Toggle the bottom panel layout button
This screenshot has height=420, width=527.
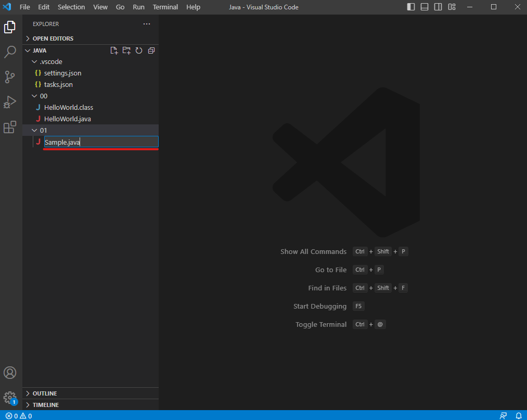tap(425, 7)
